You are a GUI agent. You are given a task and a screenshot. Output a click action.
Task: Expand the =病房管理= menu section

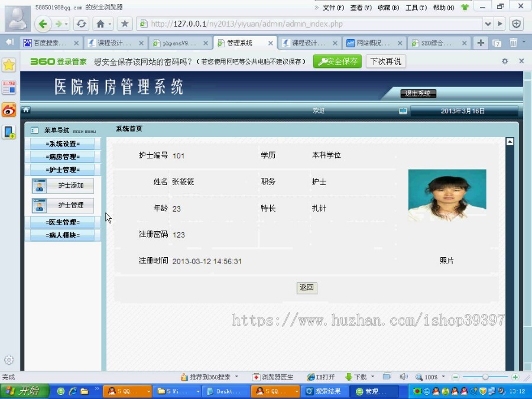coord(63,157)
